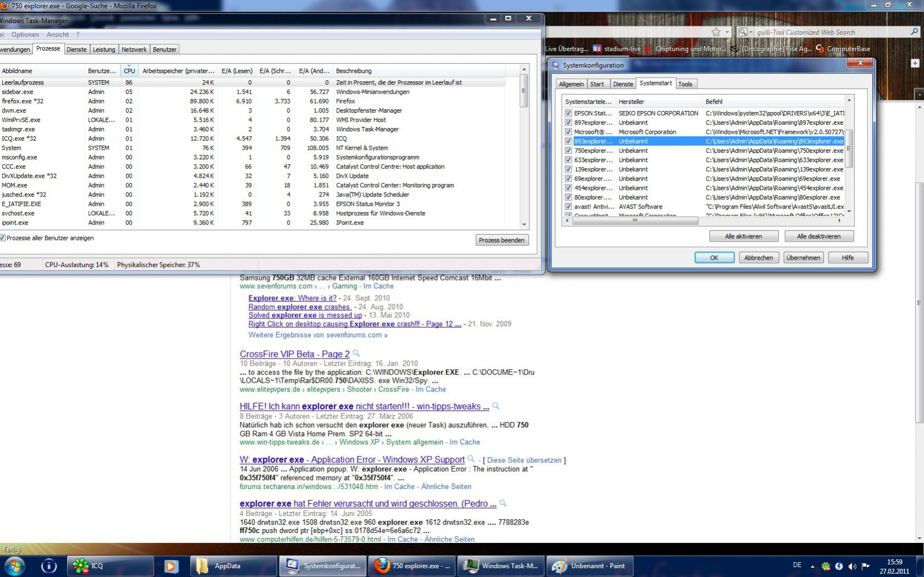The image size is (924, 577).
Task: Click the preview magnifier beside HILFE! result
Action: [x=495, y=406]
